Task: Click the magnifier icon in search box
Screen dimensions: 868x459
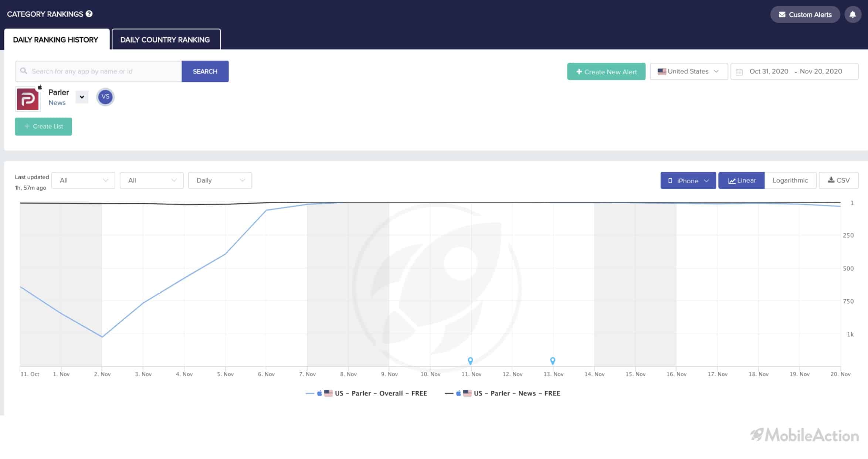Action: coord(24,71)
